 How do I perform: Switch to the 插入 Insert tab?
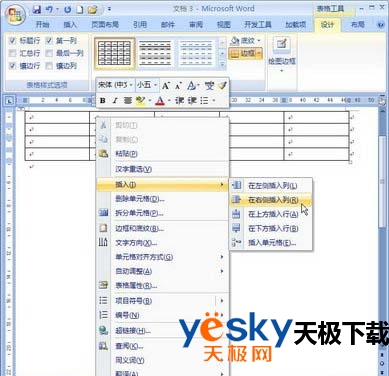(70, 24)
